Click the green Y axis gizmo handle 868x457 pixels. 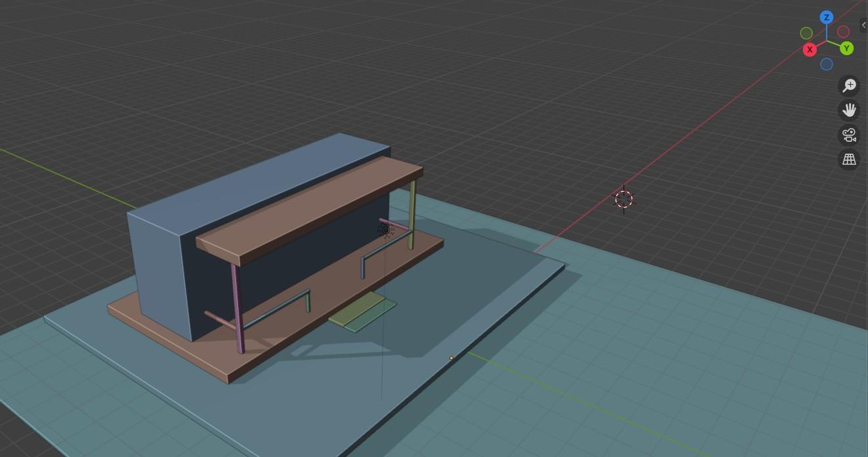[846, 48]
